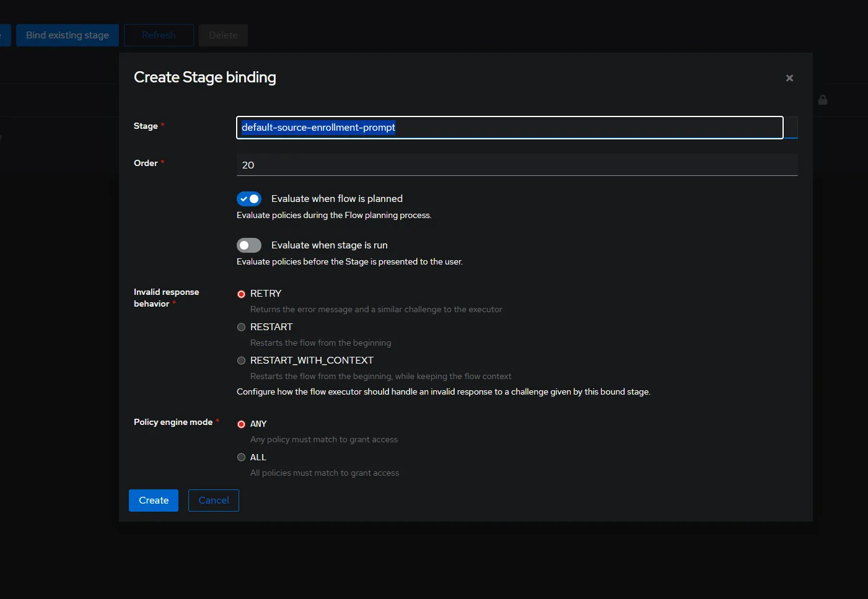Focus the Order field containing 20

[x=517, y=165]
